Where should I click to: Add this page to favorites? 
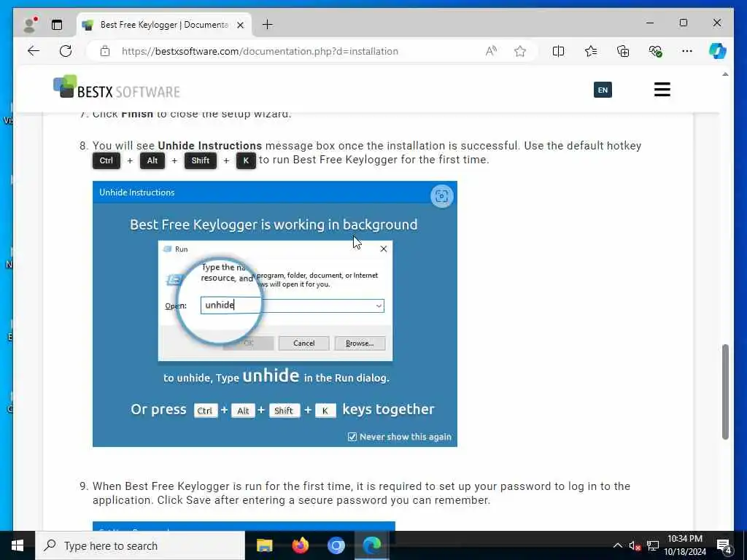[519, 51]
